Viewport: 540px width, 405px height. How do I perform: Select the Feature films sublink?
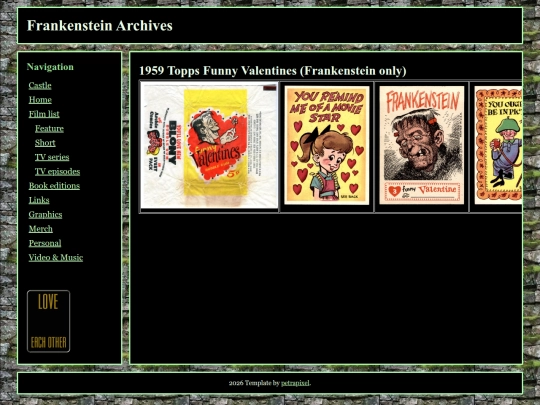(x=49, y=128)
